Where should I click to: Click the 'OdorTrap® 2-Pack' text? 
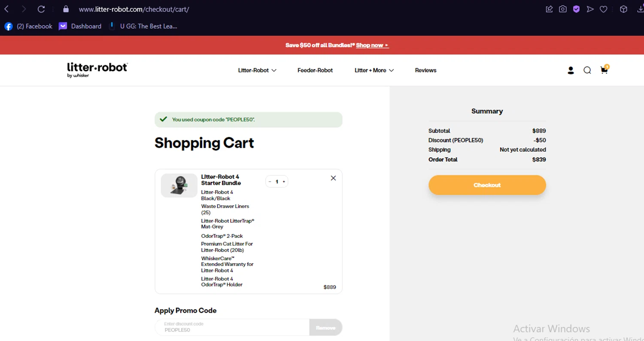pos(222,236)
